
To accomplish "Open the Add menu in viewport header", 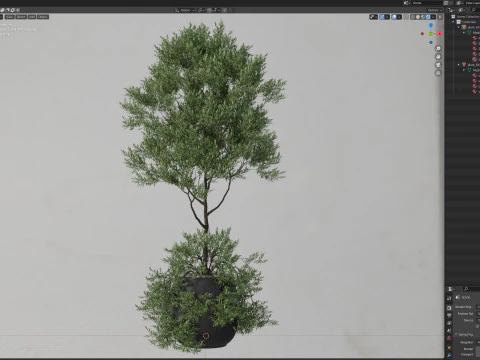I will tap(32, 17).
